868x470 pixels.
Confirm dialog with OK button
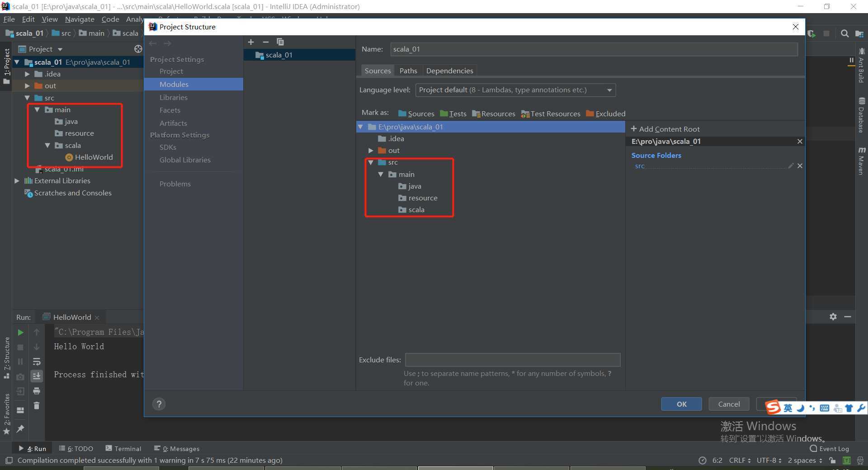681,404
